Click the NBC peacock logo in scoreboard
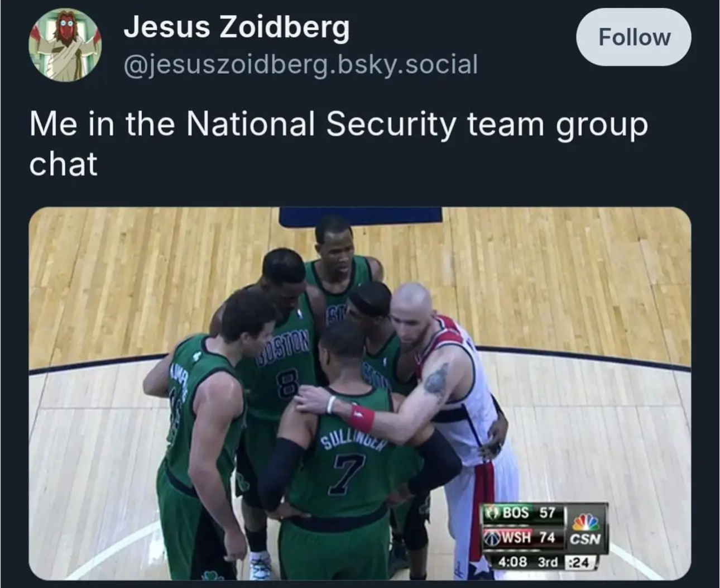720x588 pixels. pos(585,522)
